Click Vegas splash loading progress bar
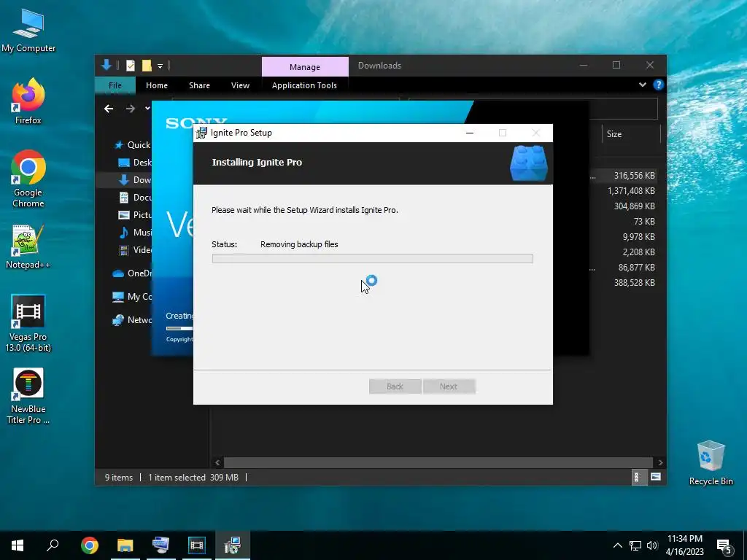Viewport: 747px width, 560px height. click(x=179, y=328)
